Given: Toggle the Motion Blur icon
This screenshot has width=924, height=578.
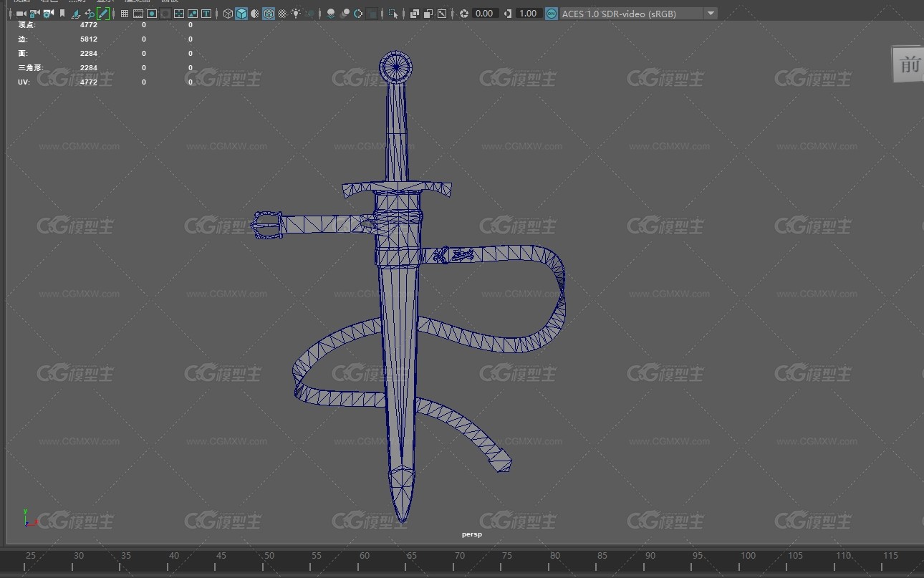Looking at the screenshot, I should coord(345,14).
